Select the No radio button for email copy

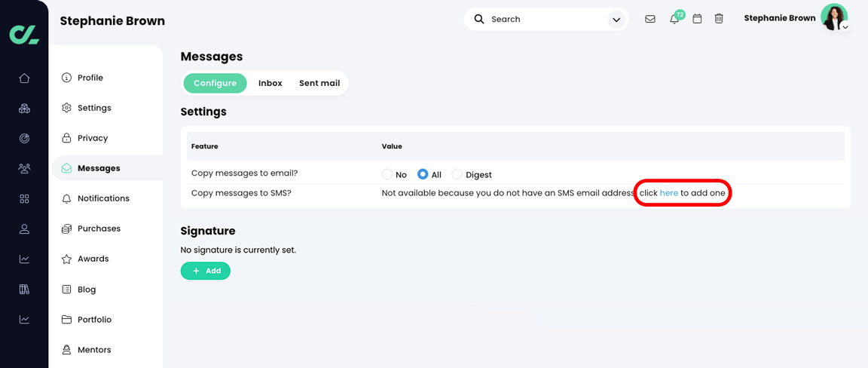point(387,175)
